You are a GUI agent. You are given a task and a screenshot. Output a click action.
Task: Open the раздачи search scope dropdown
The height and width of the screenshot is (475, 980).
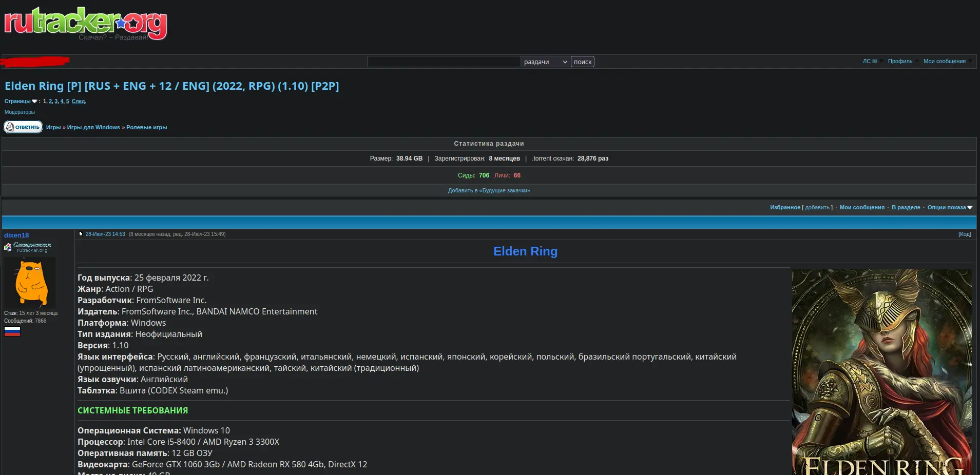(546, 62)
